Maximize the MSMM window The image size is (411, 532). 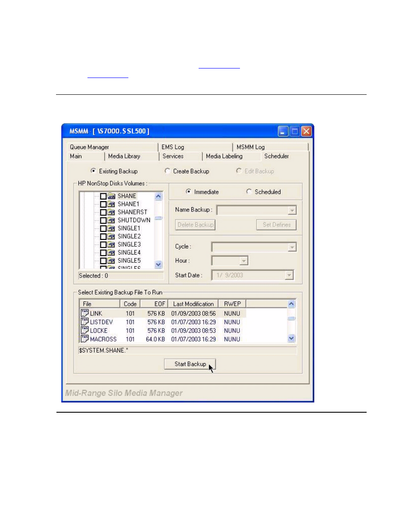click(295, 131)
